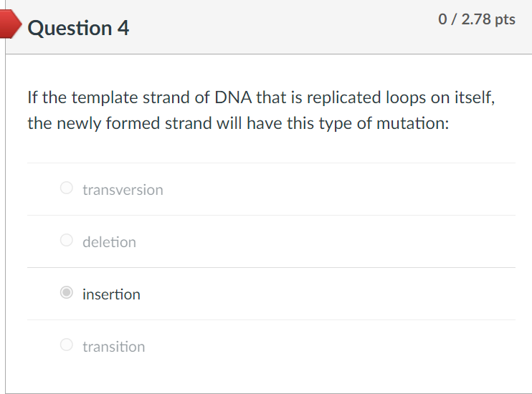Viewport: 532px width, 394px height.
Task: Click the red incorrect-answer arrow marker
Action: coord(10,24)
